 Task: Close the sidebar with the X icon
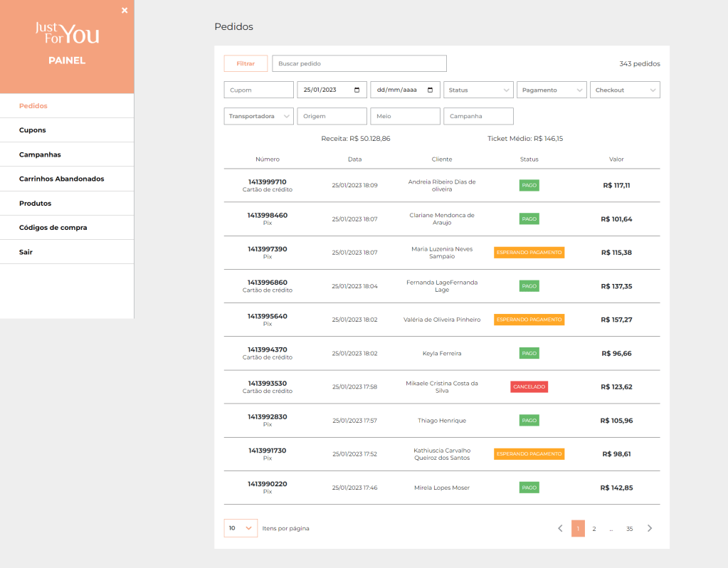pyautogui.click(x=125, y=11)
